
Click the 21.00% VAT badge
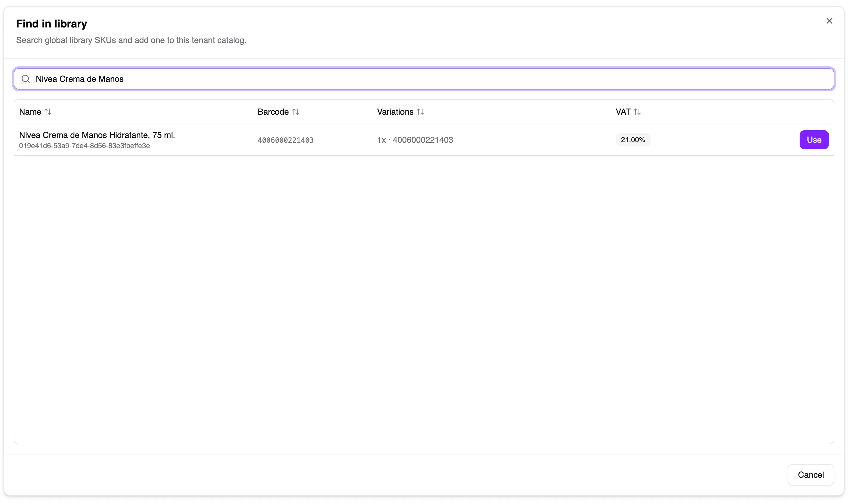[633, 139]
